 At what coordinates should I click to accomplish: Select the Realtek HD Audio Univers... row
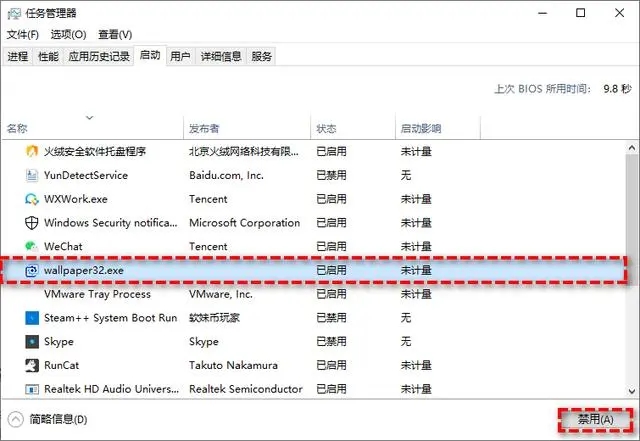tap(313, 389)
